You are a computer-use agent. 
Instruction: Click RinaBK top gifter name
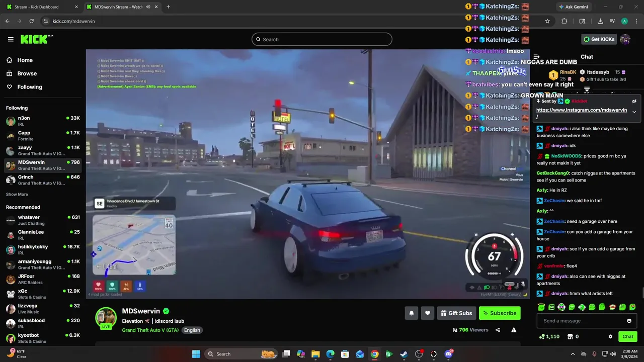(x=568, y=72)
